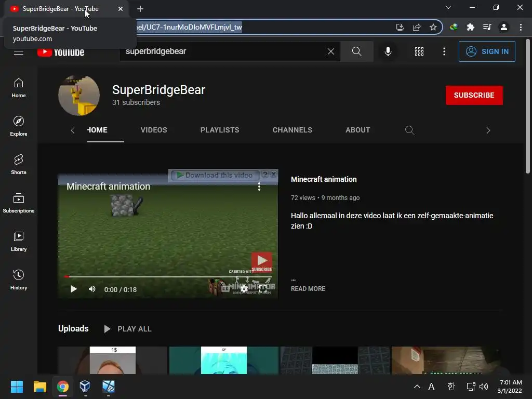This screenshot has width=532, height=399.
Task: Open the Windows Start menu
Action: click(x=17, y=387)
